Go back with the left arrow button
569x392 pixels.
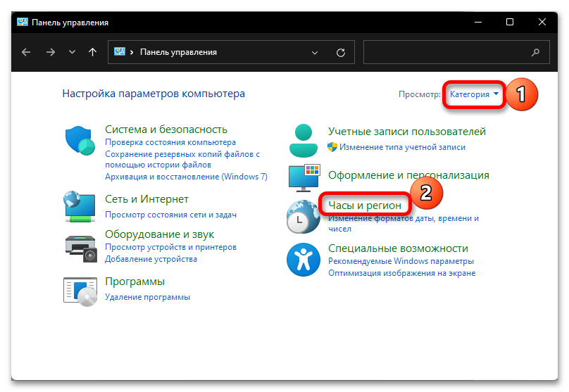26,53
